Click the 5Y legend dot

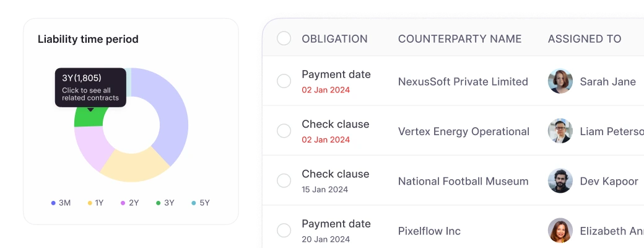(194, 203)
